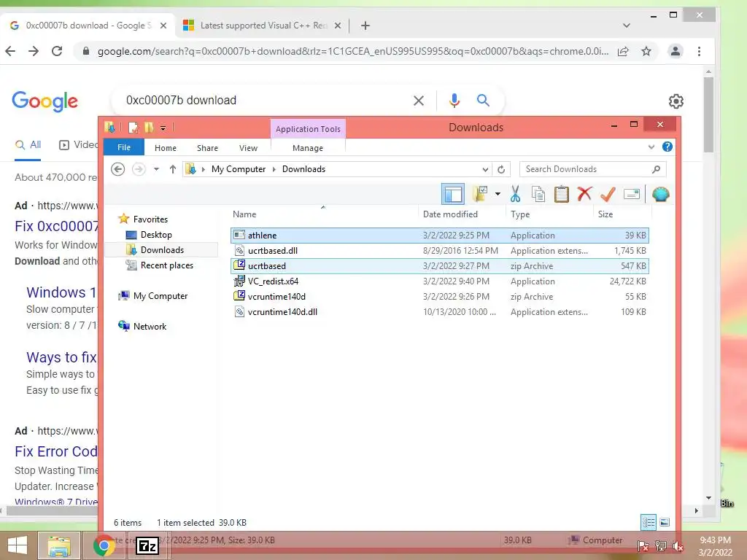Switch to large thumbnails view in status bar
This screenshot has width=747, height=560.
coord(665,522)
